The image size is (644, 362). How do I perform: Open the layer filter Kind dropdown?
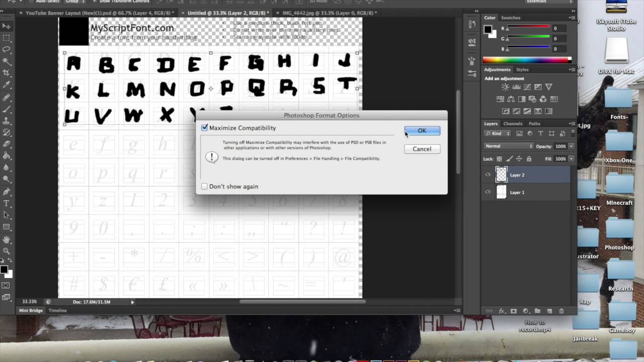(498, 134)
